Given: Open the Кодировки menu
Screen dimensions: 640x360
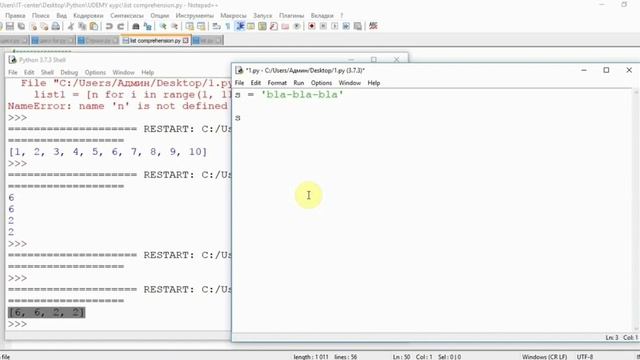Looking at the screenshot, I should tap(88, 16).
